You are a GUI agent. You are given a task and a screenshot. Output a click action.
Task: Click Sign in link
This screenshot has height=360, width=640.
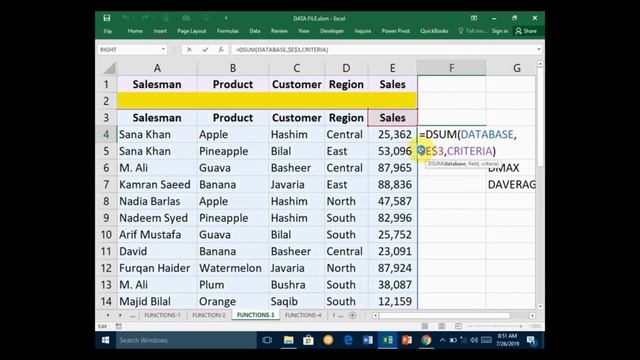click(500, 31)
